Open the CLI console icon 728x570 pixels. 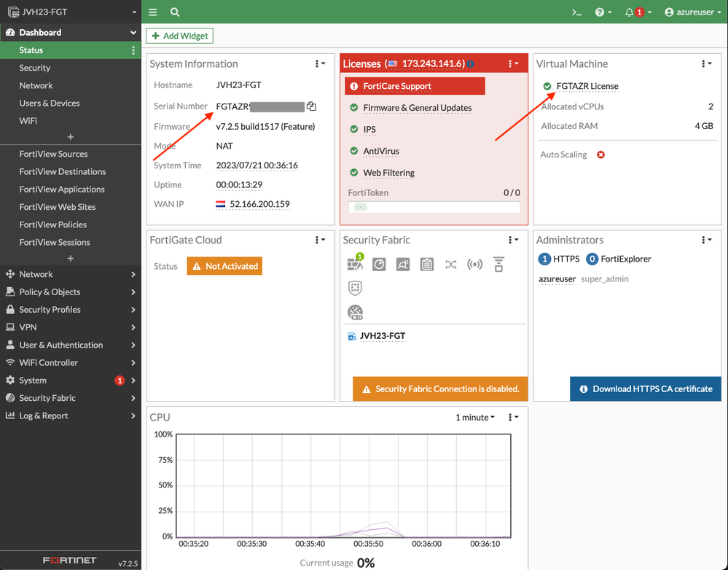pyautogui.click(x=576, y=12)
